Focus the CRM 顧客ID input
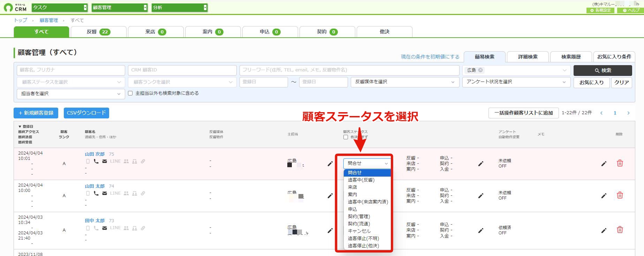 pos(182,70)
